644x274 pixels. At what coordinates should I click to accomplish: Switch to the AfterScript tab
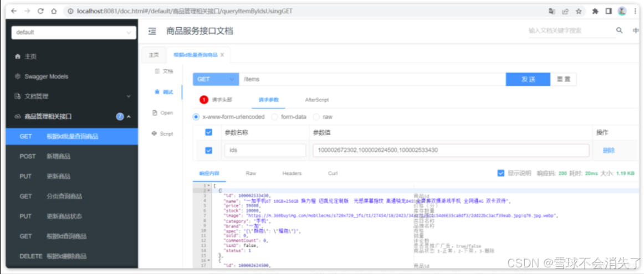click(316, 100)
